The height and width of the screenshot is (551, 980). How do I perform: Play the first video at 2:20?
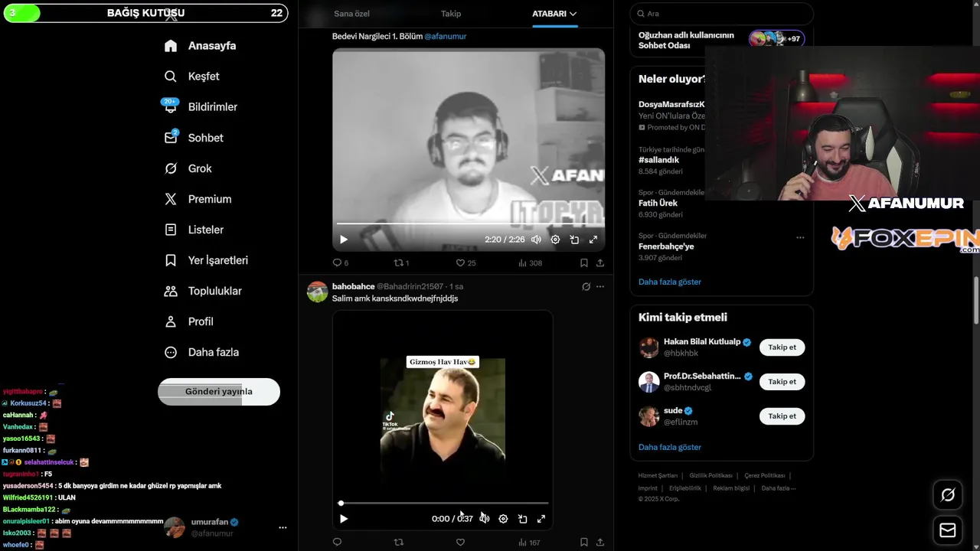(x=344, y=240)
